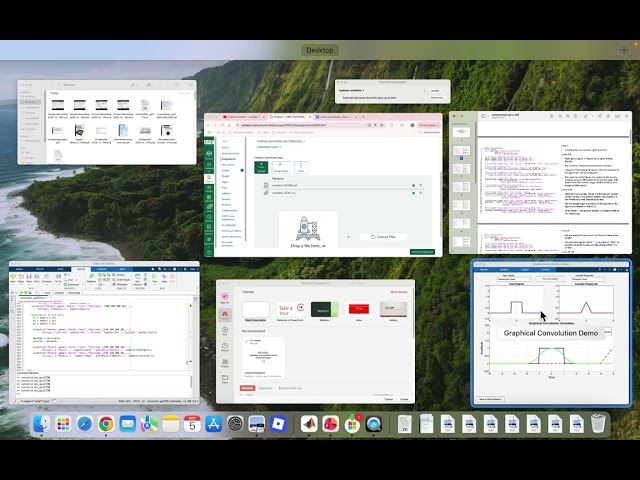Choose Google Drive submission option
The height and width of the screenshot is (480, 640).
point(281,167)
